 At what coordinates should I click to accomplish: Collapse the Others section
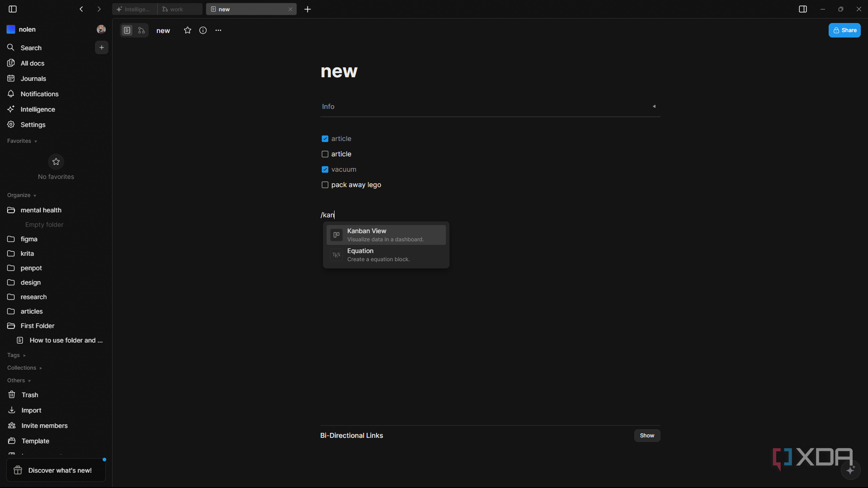tap(19, 380)
